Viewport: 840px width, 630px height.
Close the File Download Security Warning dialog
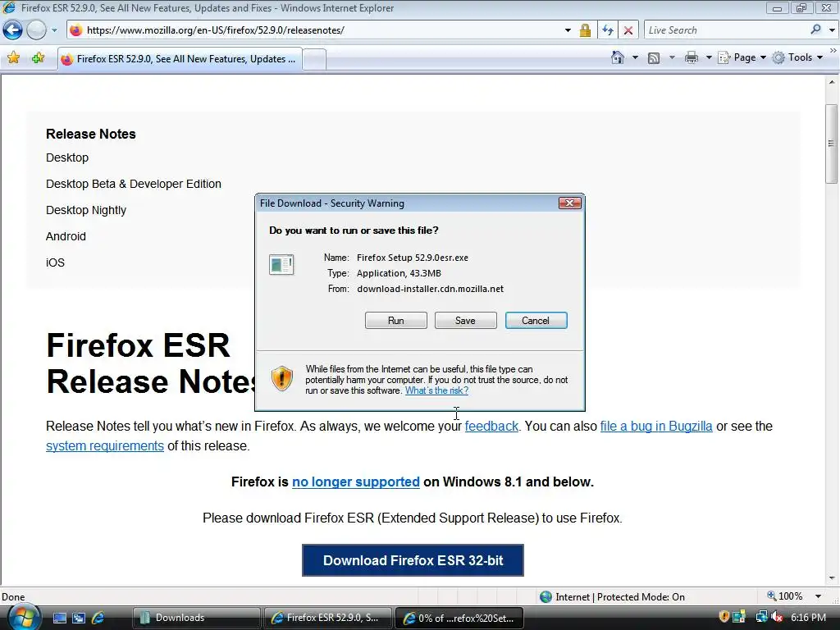pos(569,203)
